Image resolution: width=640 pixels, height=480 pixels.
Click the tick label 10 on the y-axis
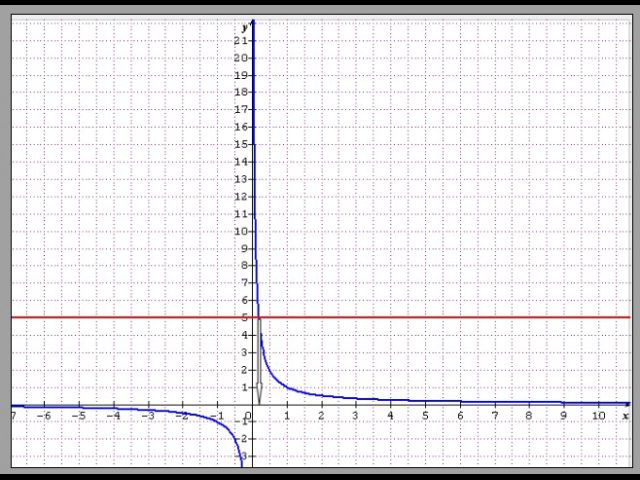point(240,231)
